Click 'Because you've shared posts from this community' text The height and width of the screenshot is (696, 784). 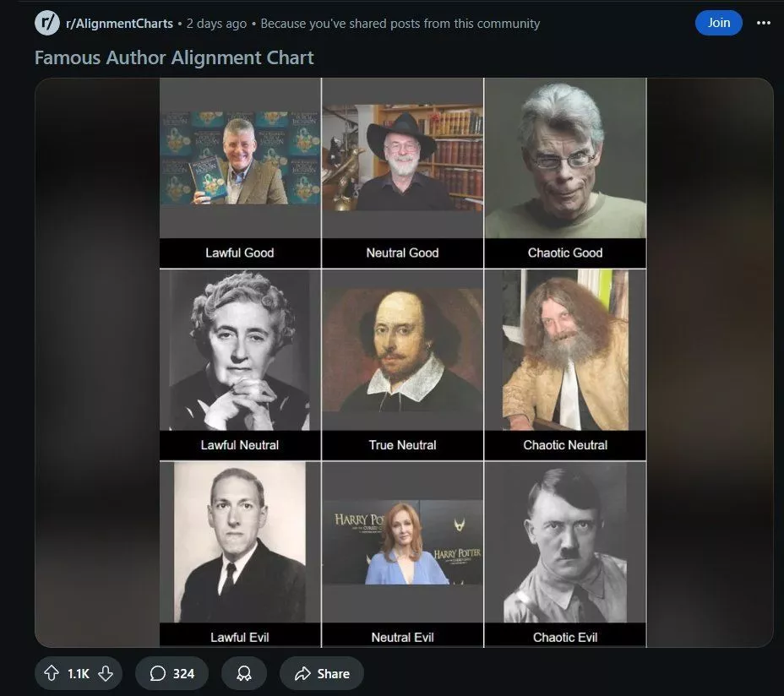point(400,24)
